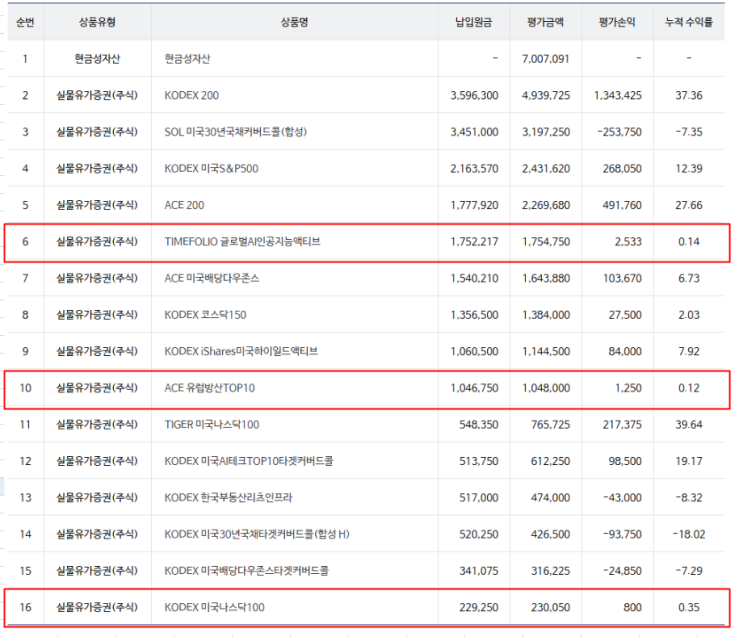Click the 평가손익 column header
The image size is (743, 637).
coord(617,22)
